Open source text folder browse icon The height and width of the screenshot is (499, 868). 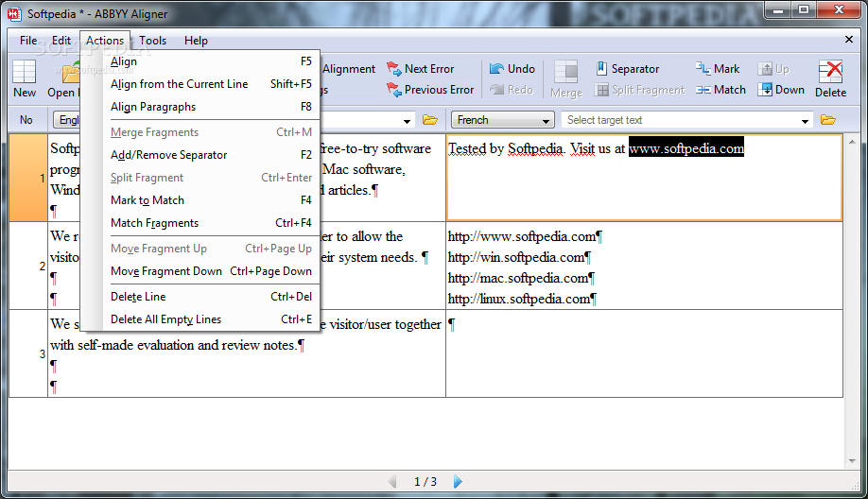tap(430, 120)
